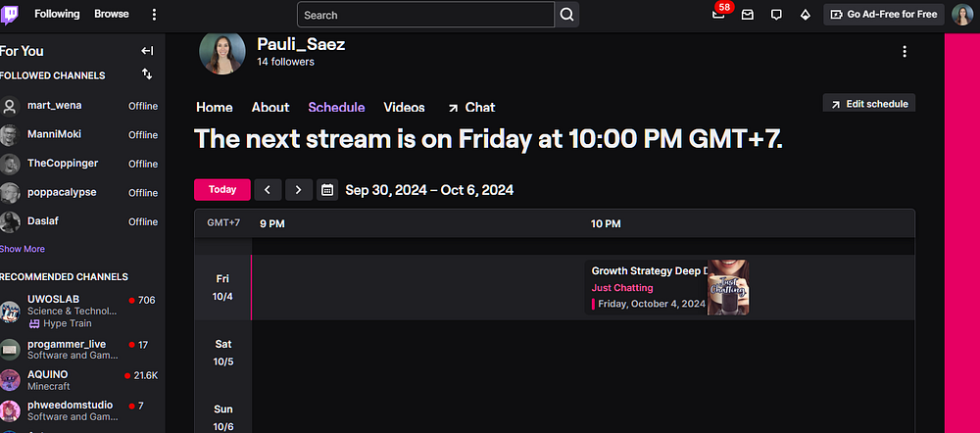Open the Bits diamond icon

[806, 15]
